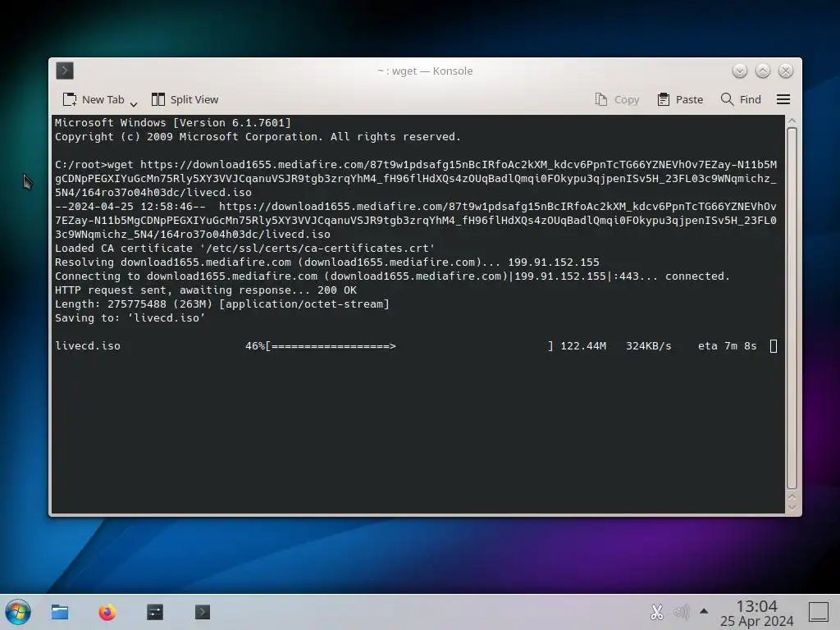Launch Firefox from the taskbar
The image size is (840, 630).
point(107,612)
